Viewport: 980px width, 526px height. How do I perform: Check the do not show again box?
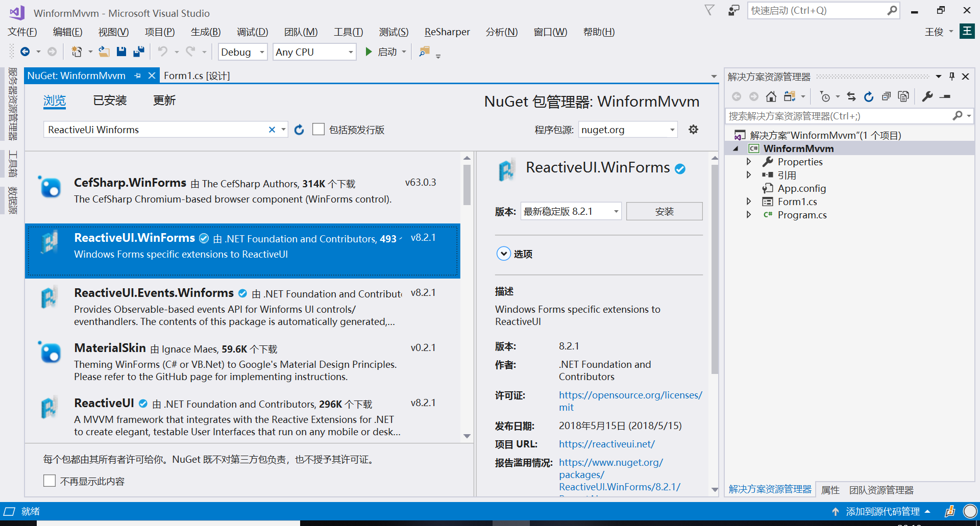tap(50, 481)
